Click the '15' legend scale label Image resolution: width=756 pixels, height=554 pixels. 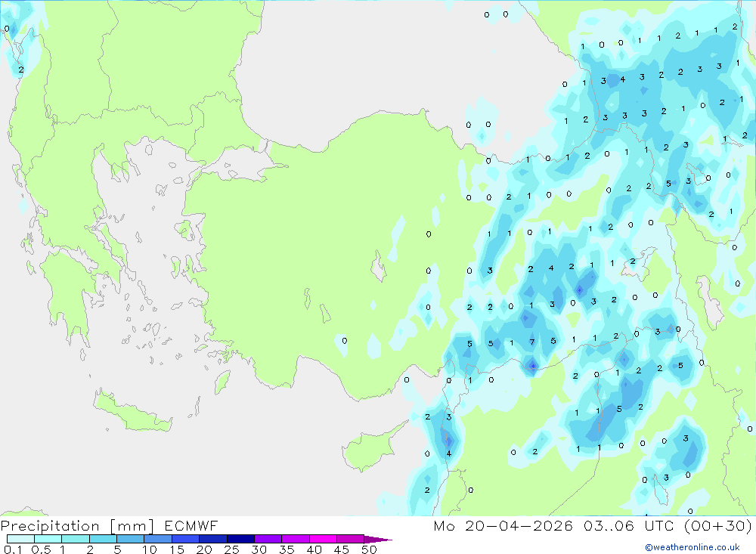click(177, 549)
